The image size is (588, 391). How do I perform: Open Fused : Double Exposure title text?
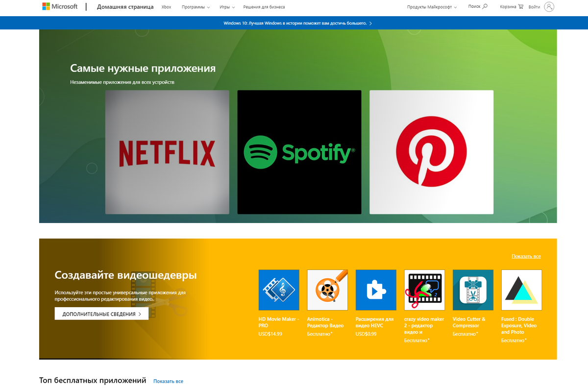519,325
